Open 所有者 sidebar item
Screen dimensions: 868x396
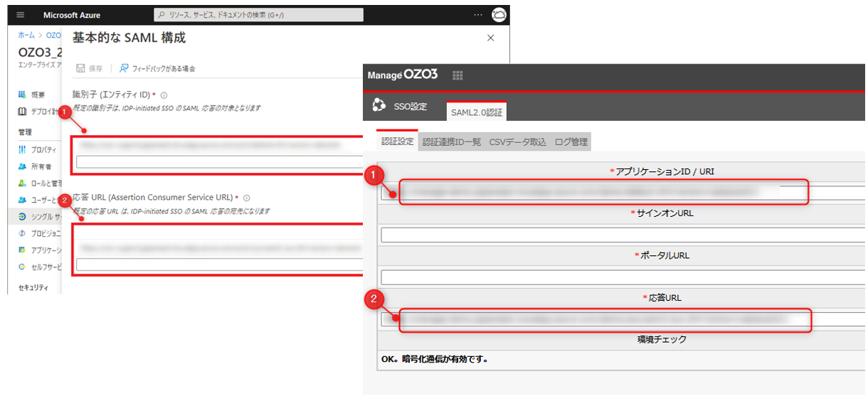(35, 166)
